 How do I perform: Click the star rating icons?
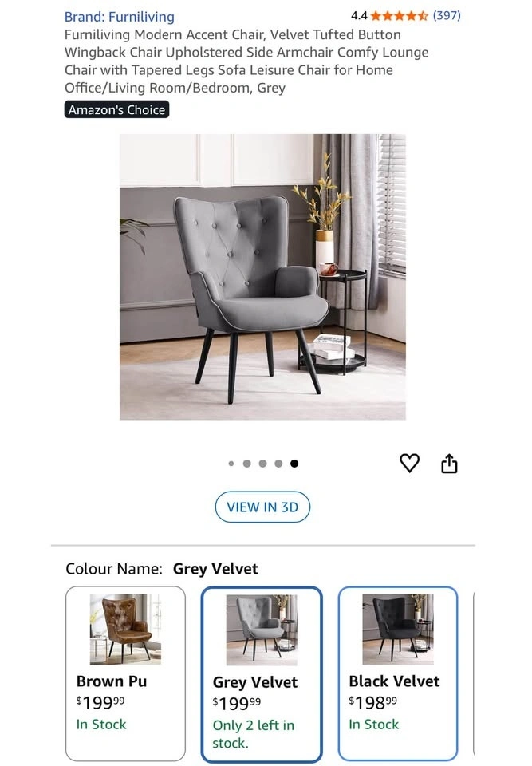point(399,16)
